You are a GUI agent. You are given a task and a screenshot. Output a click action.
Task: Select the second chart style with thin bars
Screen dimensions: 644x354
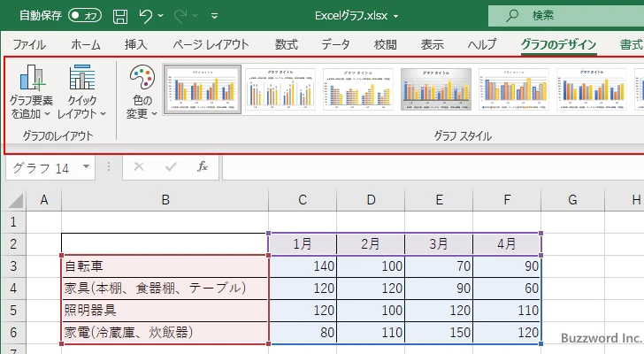(280, 89)
